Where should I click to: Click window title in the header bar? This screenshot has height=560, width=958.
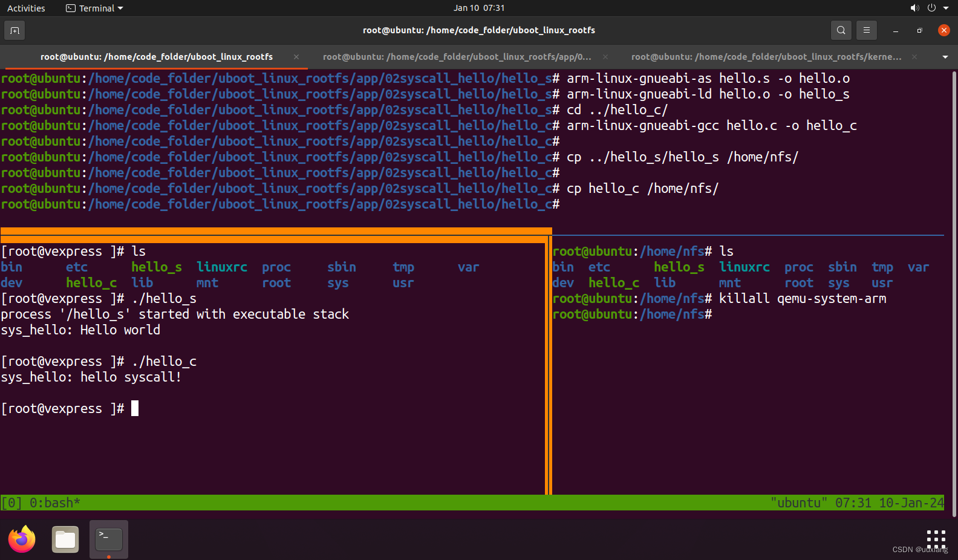[479, 30]
